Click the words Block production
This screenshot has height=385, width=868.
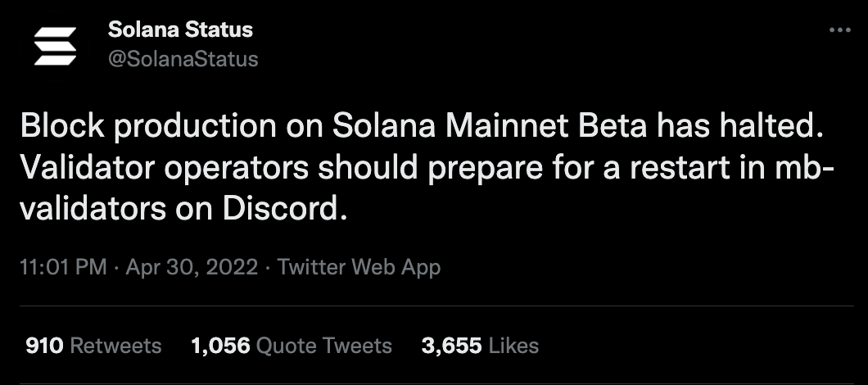click(x=148, y=126)
